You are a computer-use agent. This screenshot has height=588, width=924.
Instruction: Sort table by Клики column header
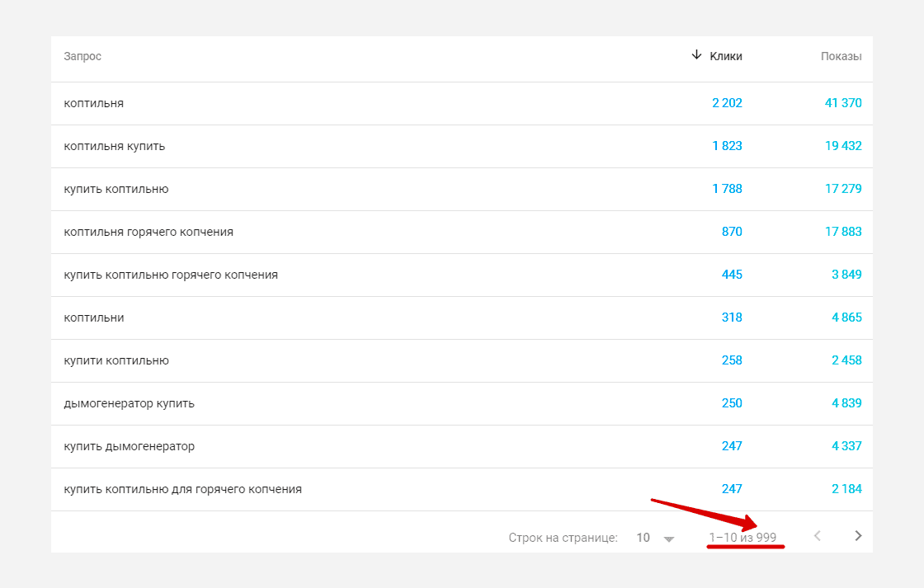pos(725,56)
